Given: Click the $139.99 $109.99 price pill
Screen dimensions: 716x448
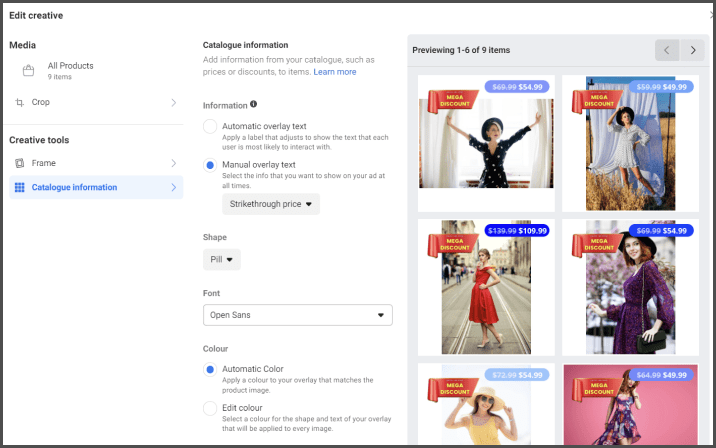Looking at the screenshot, I should pos(517,231).
